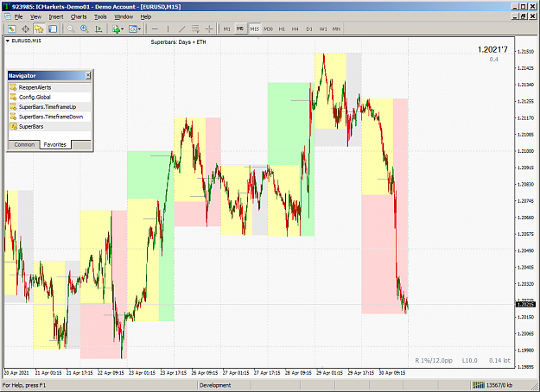The width and height of the screenshot is (540, 392).
Task: Open the Insert menu
Action: (56, 16)
